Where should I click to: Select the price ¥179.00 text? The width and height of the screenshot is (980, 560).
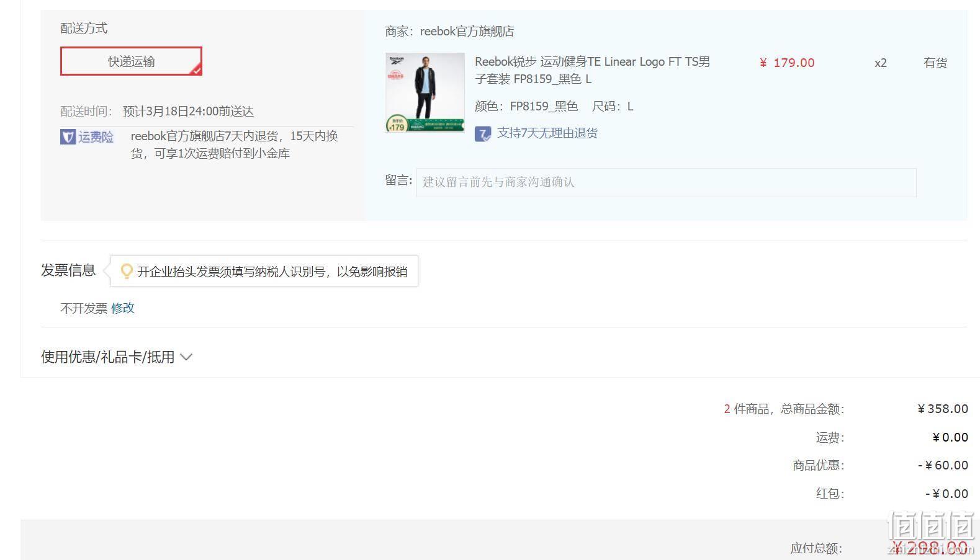pos(787,63)
